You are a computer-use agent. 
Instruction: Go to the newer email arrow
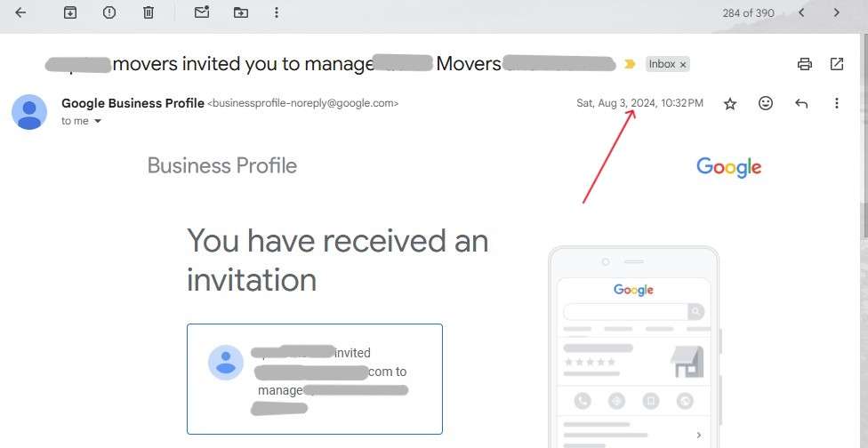point(801,12)
